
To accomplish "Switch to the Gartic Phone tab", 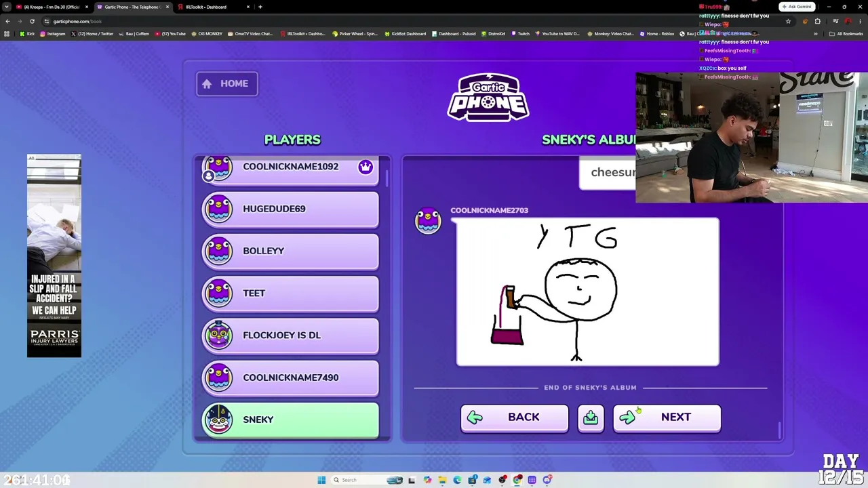I will [133, 7].
